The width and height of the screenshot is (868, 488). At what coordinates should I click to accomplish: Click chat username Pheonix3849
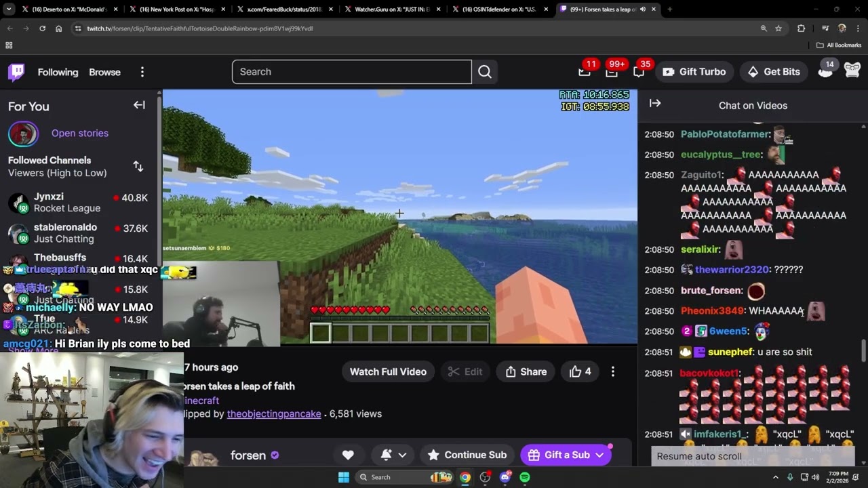tap(712, 311)
